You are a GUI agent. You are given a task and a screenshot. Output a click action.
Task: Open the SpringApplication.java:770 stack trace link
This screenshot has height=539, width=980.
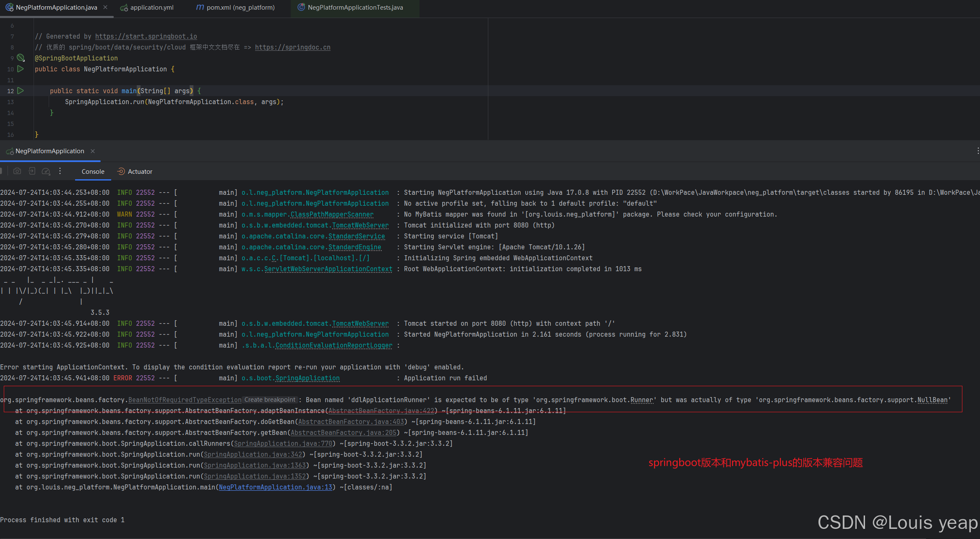tap(283, 444)
